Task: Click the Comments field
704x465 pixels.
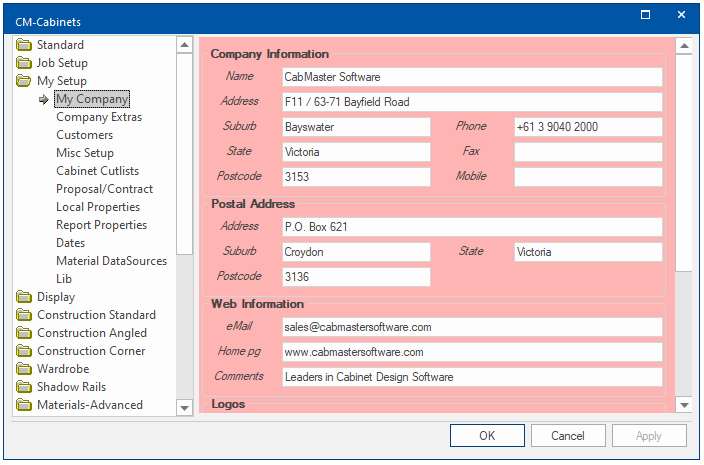Action: click(472, 377)
